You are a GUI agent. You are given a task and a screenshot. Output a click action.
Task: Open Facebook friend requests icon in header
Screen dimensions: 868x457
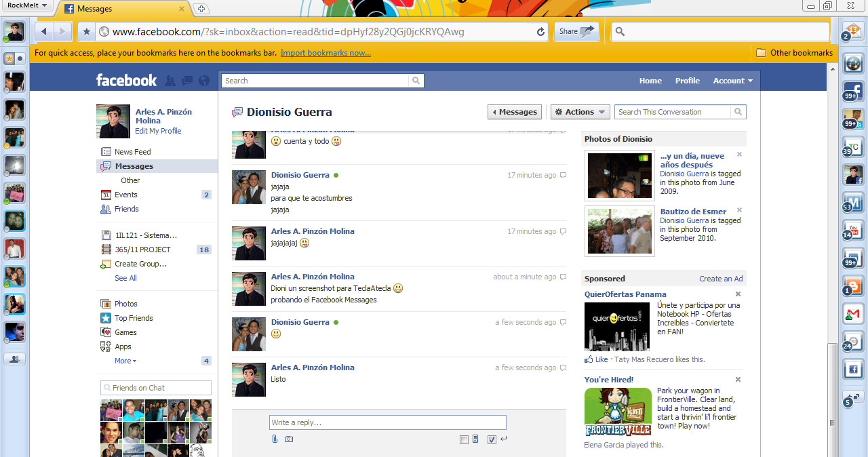point(170,81)
